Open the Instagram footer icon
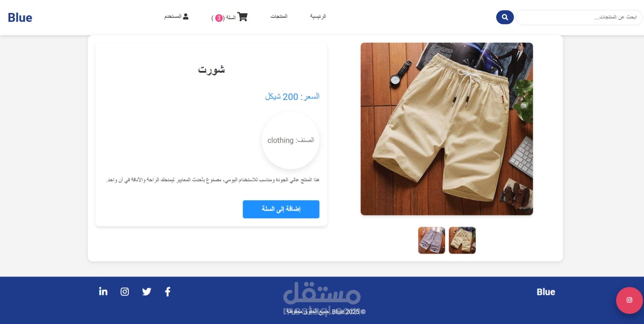 point(125,292)
